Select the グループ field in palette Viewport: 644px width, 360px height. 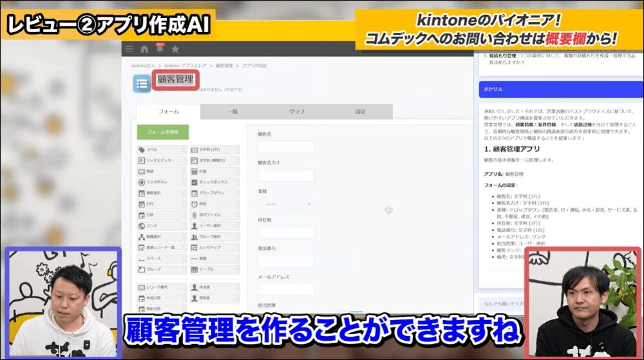pos(162,269)
